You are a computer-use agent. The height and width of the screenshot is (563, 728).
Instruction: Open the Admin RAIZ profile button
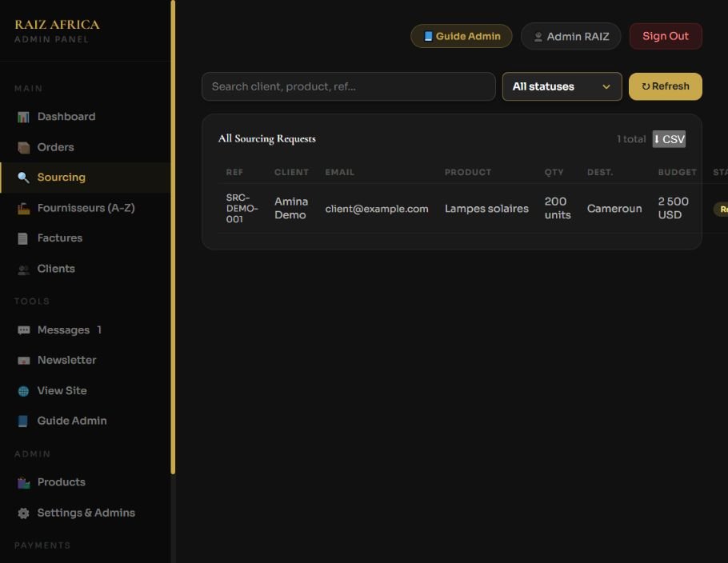click(570, 36)
